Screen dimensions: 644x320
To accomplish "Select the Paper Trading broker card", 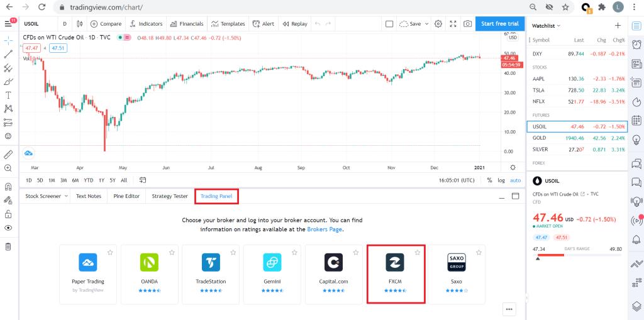I will [88, 274].
